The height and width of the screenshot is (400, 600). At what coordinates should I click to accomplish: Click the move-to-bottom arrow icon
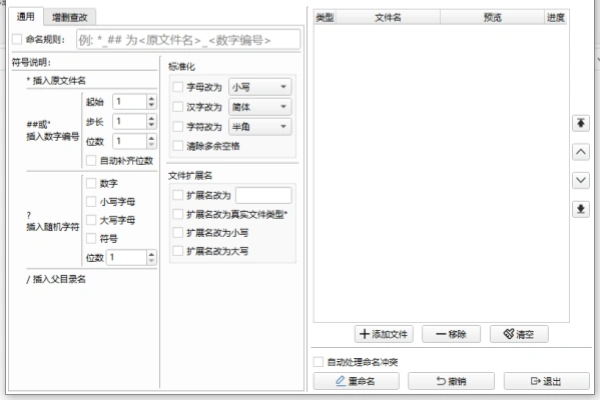click(581, 208)
